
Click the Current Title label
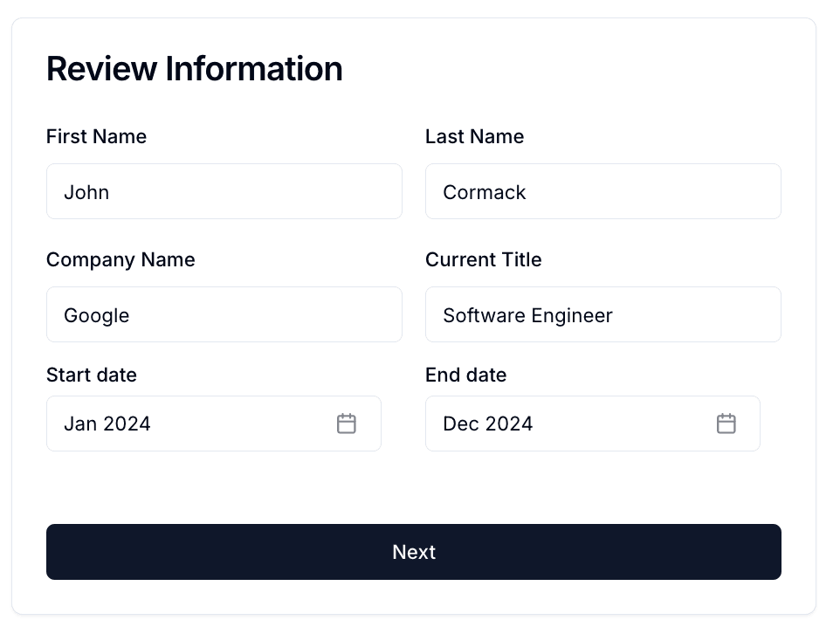pyautogui.click(x=483, y=259)
